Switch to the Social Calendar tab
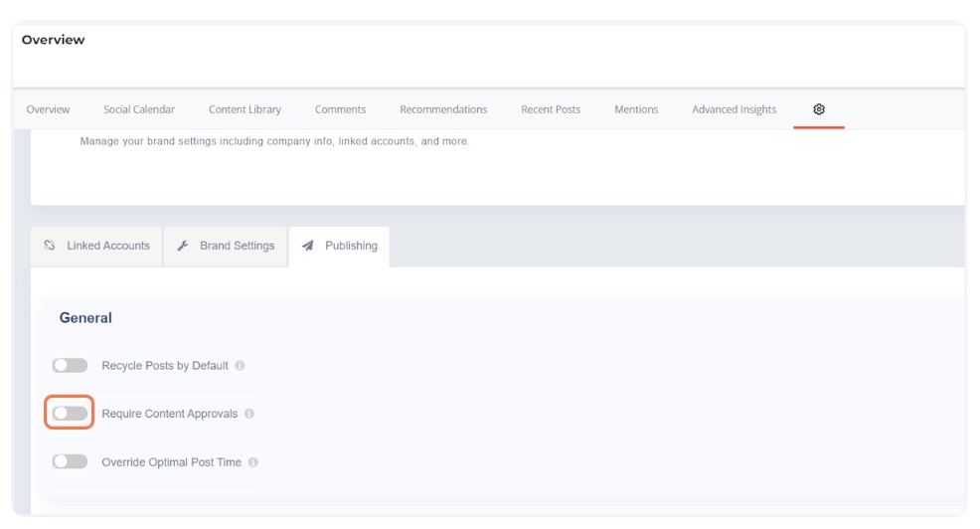This screenshot has width=980, height=529. 138,109
